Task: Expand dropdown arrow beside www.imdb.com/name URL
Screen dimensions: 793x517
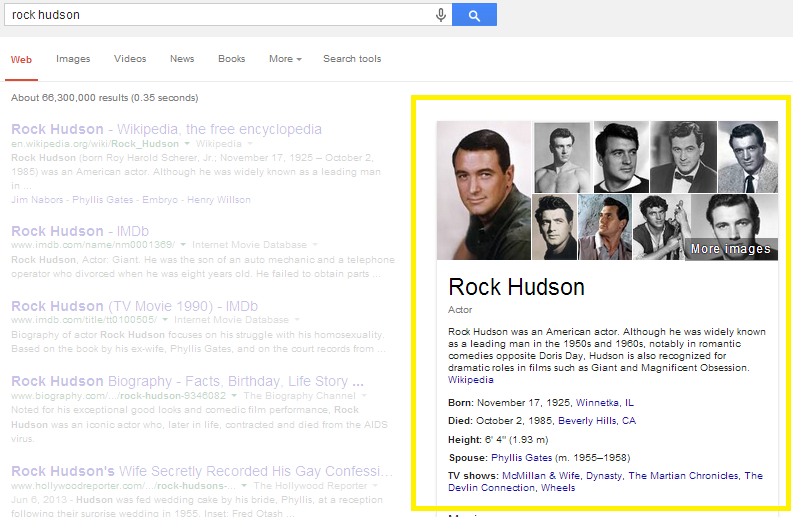Action: 182,245
